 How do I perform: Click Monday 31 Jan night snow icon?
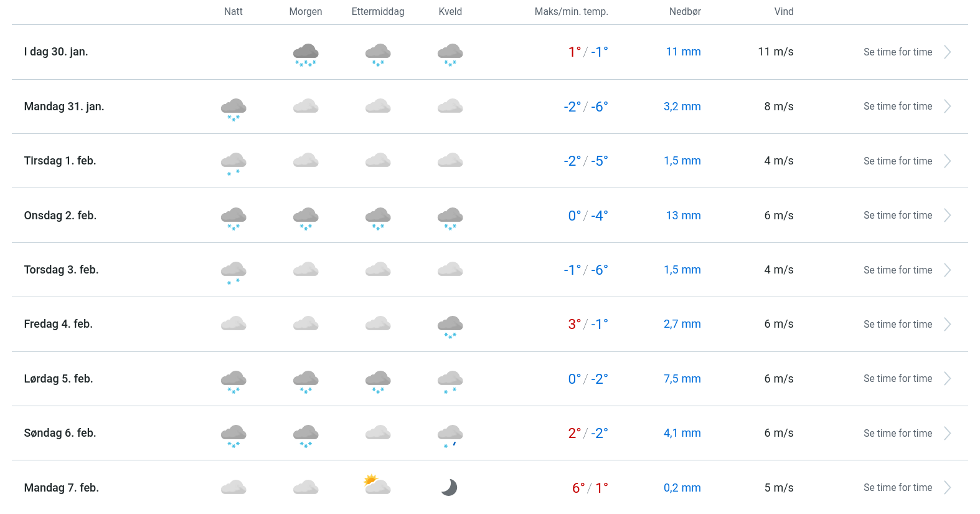coord(233,108)
